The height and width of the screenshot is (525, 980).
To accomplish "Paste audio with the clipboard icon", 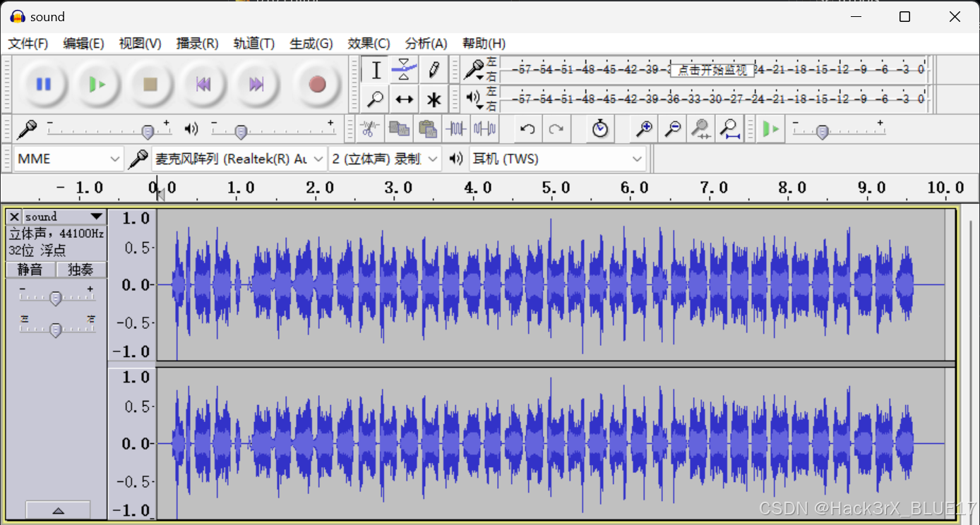I will tap(427, 129).
